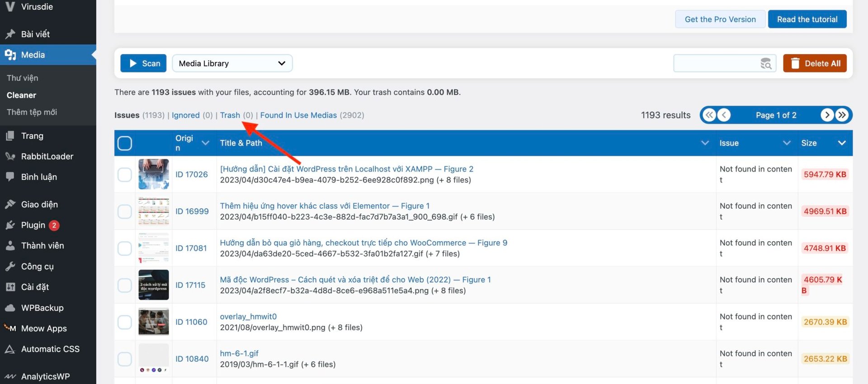Open the Media Library dropdown
This screenshot has width=868, height=384.
pyautogui.click(x=232, y=64)
